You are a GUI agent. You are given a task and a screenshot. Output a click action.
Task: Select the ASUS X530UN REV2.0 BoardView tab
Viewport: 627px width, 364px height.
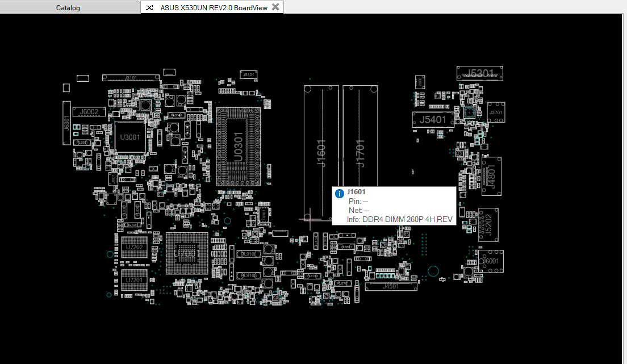(x=214, y=7)
